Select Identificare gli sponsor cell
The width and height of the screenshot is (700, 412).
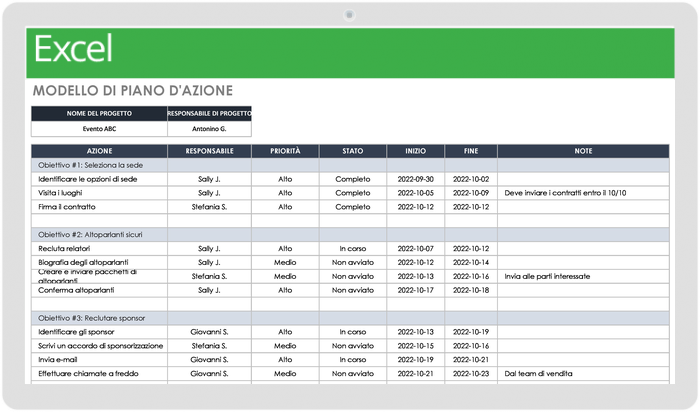pos(99,332)
